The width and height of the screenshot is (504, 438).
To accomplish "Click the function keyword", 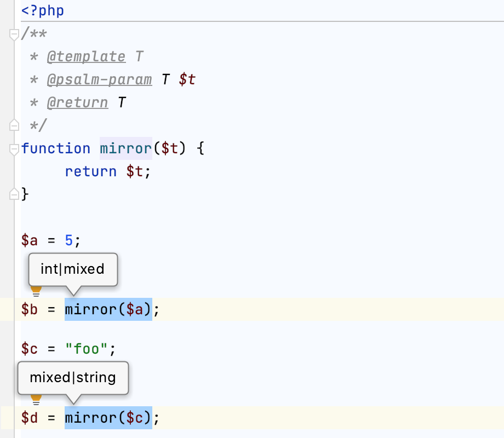I will (55, 149).
